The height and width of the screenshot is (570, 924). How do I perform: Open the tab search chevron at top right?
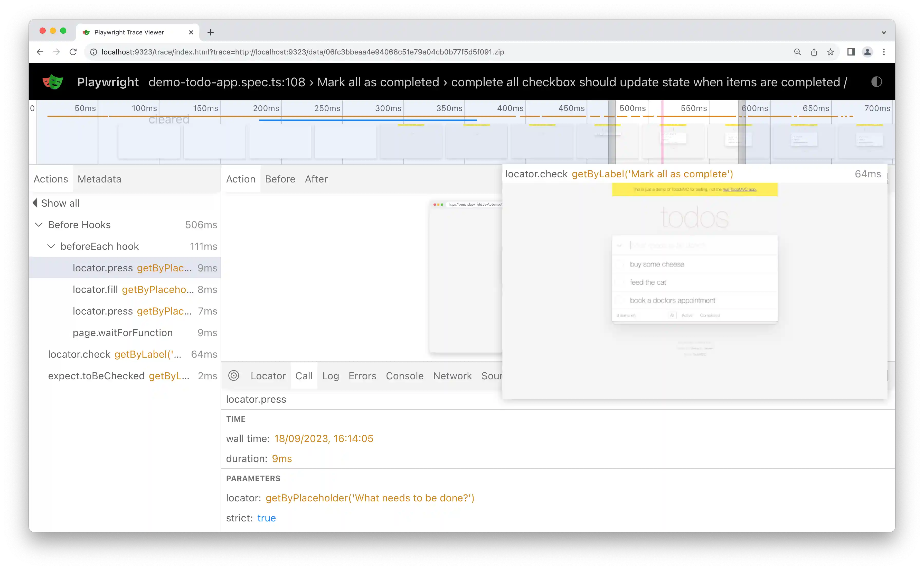click(x=884, y=32)
